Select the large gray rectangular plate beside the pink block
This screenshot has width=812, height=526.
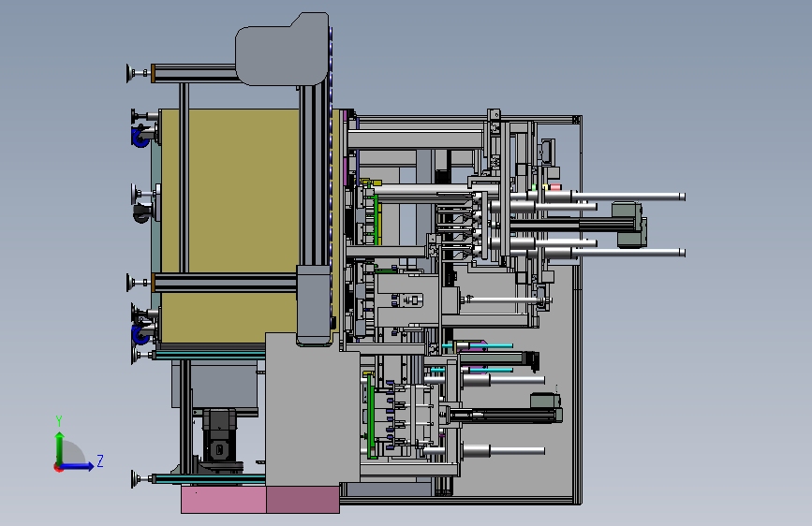click(312, 409)
